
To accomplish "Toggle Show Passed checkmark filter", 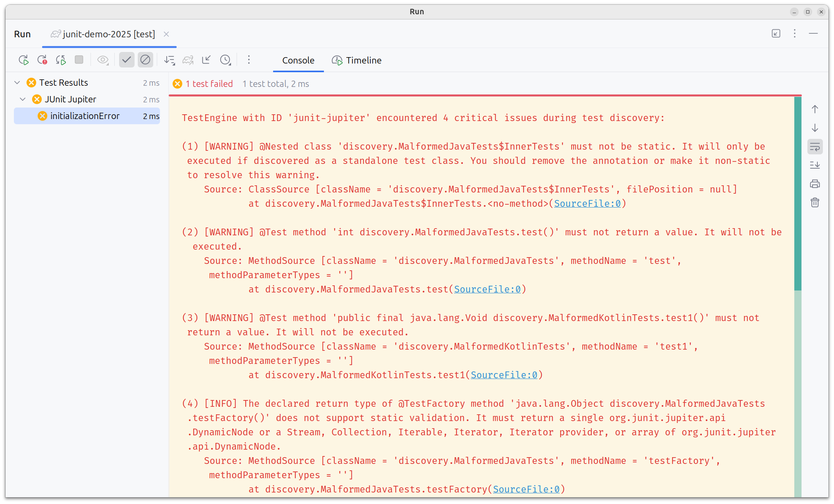I will [x=127, y=60].
